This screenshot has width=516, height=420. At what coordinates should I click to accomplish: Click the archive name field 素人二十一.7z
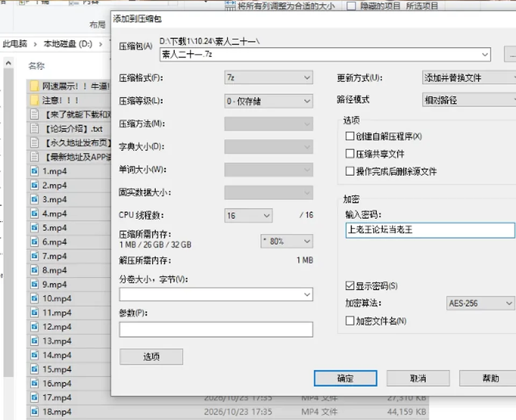click(x=325, y=54)
